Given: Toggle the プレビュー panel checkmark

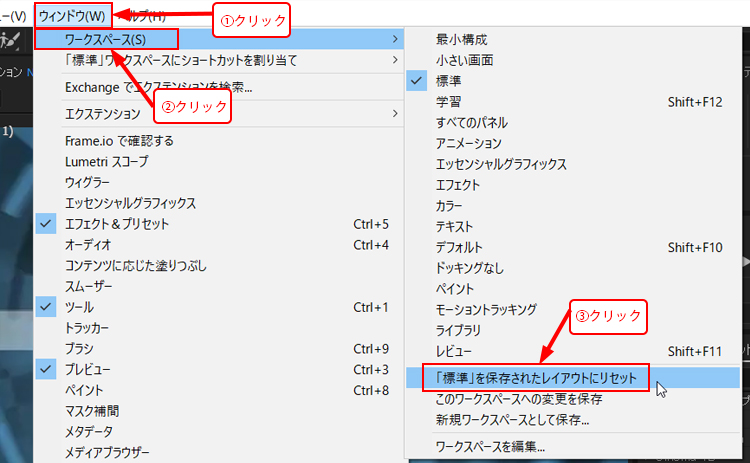Looking at the screenshot, I should [88, 369].
